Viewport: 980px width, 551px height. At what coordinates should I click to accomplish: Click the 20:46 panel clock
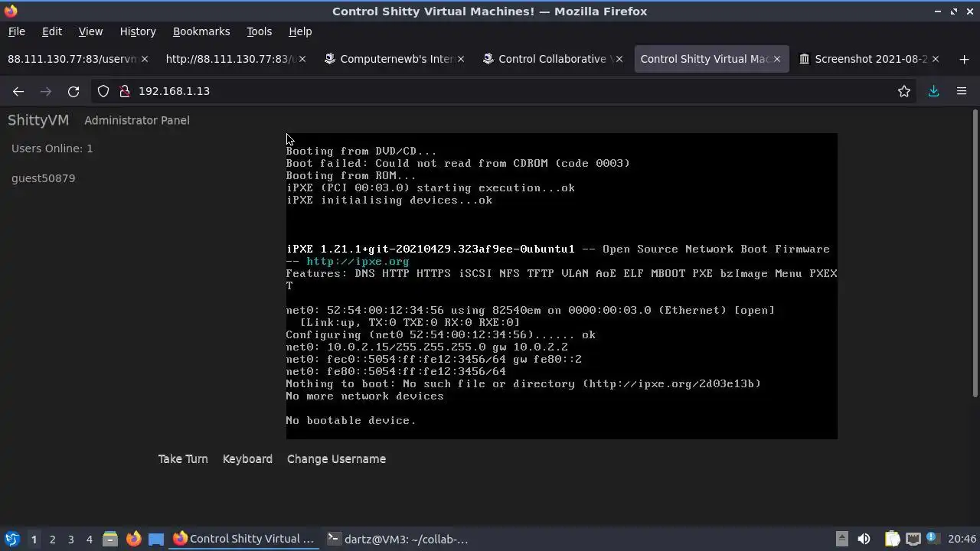(962, 539)
